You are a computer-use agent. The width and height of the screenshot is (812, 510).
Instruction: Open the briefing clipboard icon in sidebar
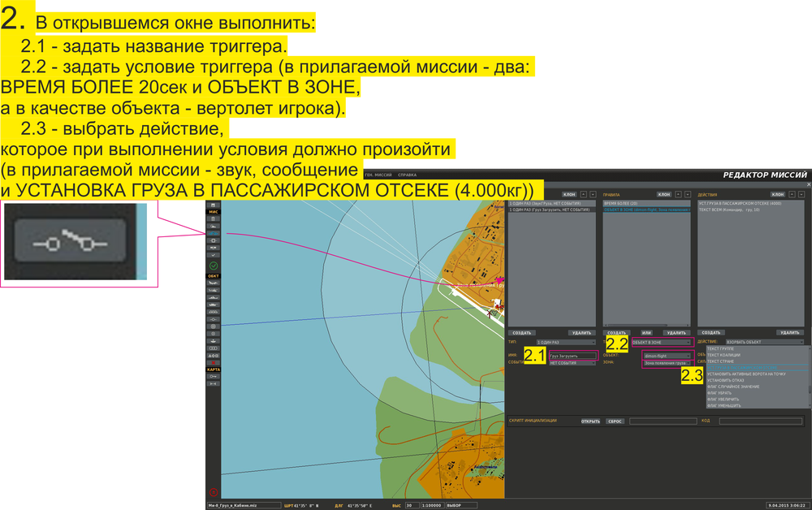(213, 219)
